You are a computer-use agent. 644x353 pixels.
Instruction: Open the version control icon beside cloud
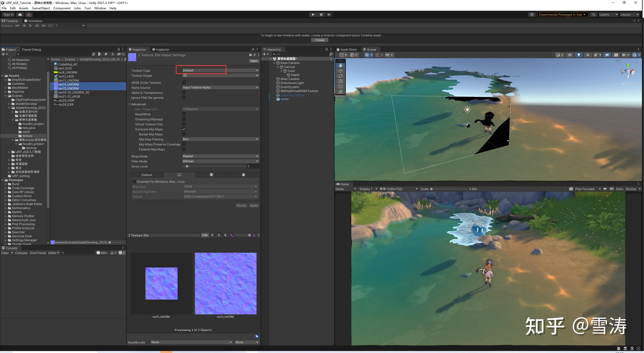[29, 15]
